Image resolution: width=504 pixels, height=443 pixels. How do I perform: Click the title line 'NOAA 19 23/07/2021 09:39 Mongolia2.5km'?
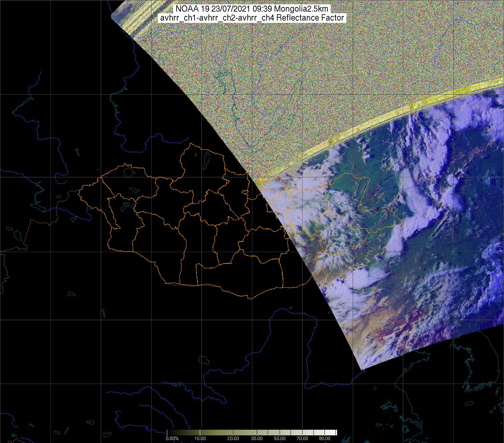[253, 9]
